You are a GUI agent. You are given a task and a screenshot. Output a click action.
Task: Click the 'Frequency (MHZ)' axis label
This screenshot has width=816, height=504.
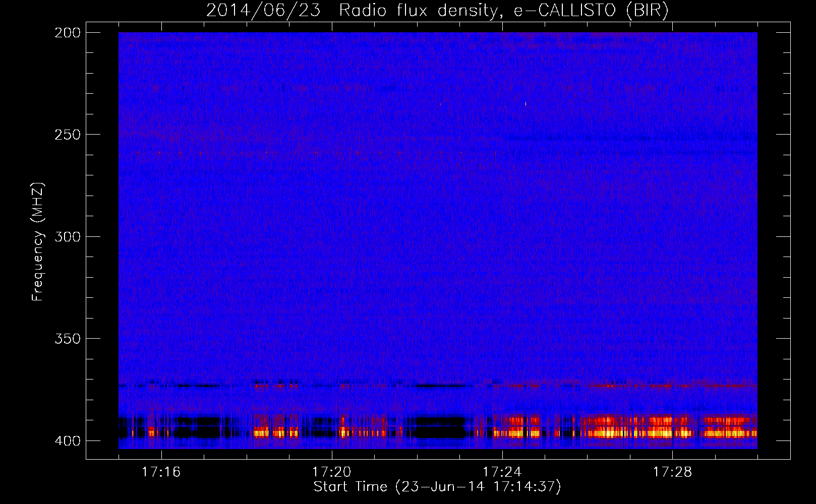[x=38, y=241]
